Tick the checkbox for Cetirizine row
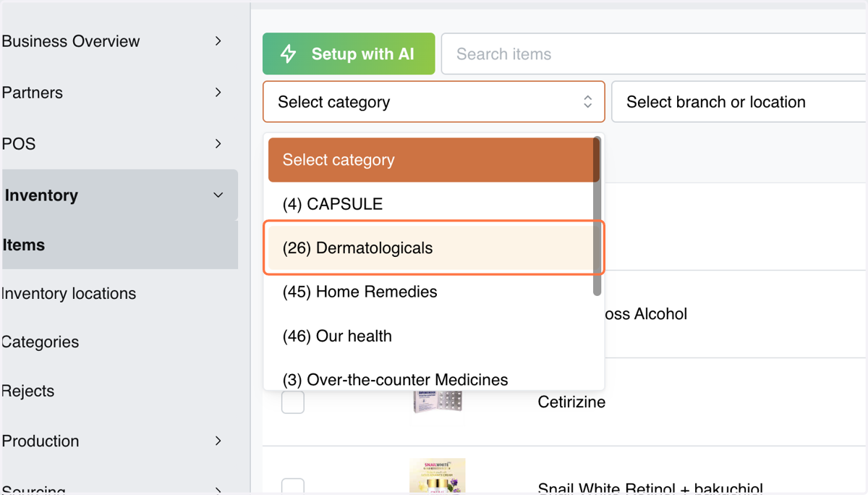This screenshot has width=868, height=495. (x=293, y=402)
